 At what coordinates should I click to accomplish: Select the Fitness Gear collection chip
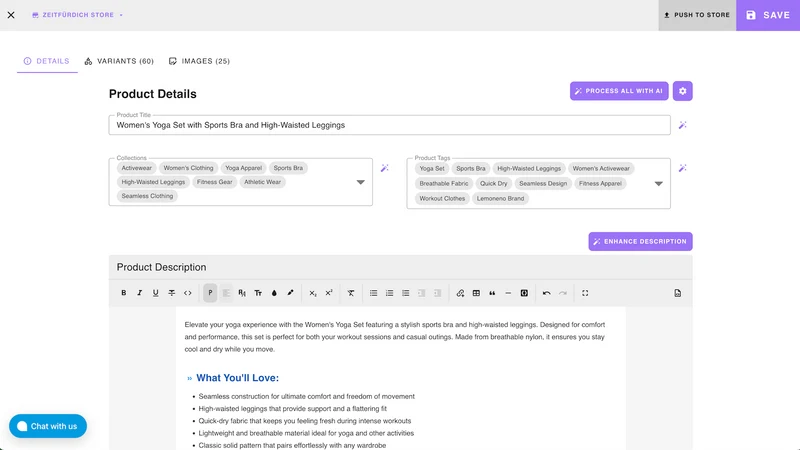[x=214, y=182]
